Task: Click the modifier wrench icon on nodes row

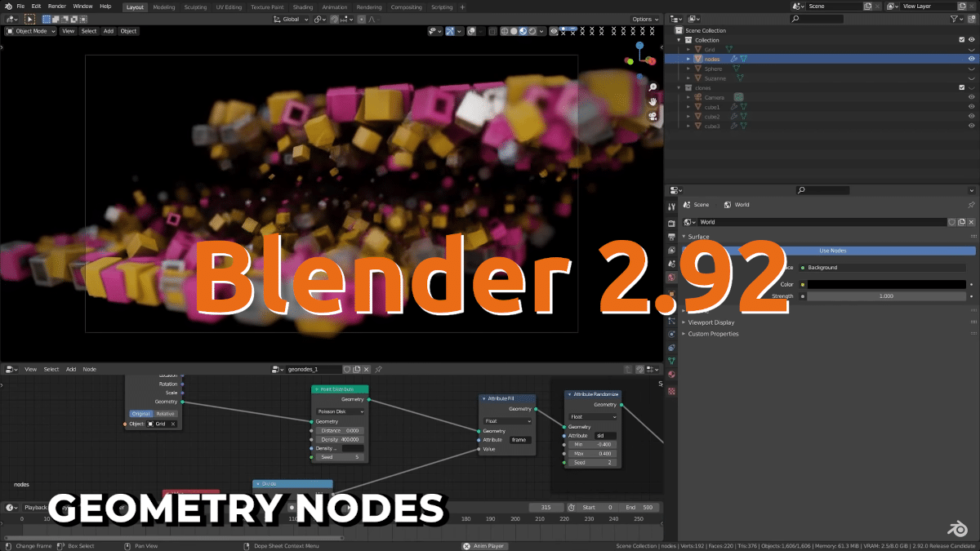Action: (733, 59)
